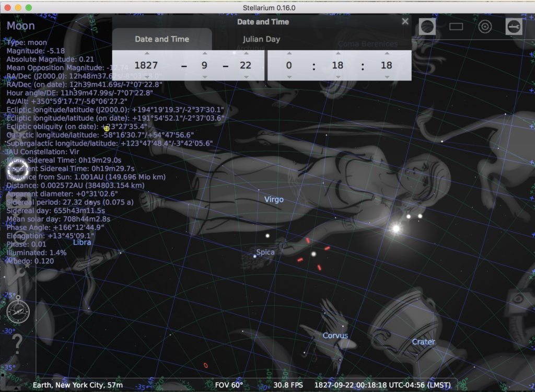Click the '30.8 FPS' status text

288,385
